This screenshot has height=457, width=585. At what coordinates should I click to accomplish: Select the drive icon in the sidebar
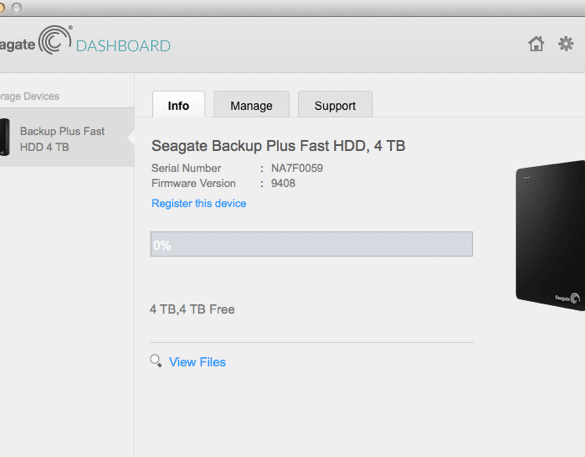[4, 137]
